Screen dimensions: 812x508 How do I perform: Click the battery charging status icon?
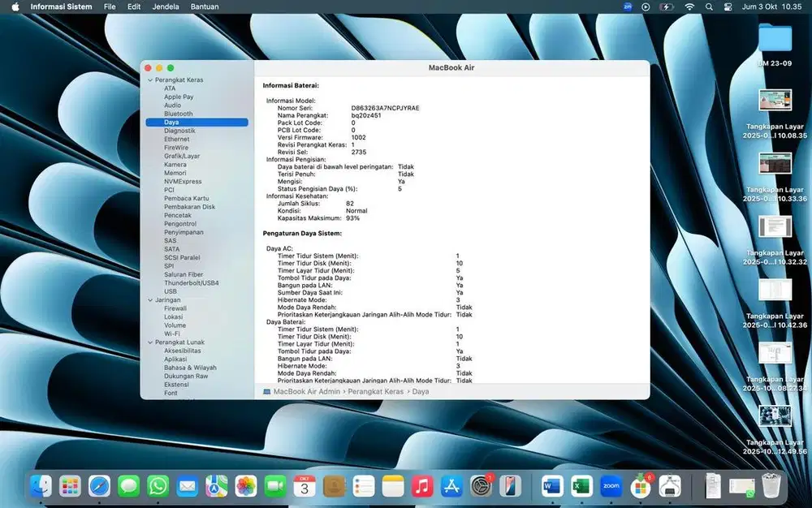(x=667, y=6)
